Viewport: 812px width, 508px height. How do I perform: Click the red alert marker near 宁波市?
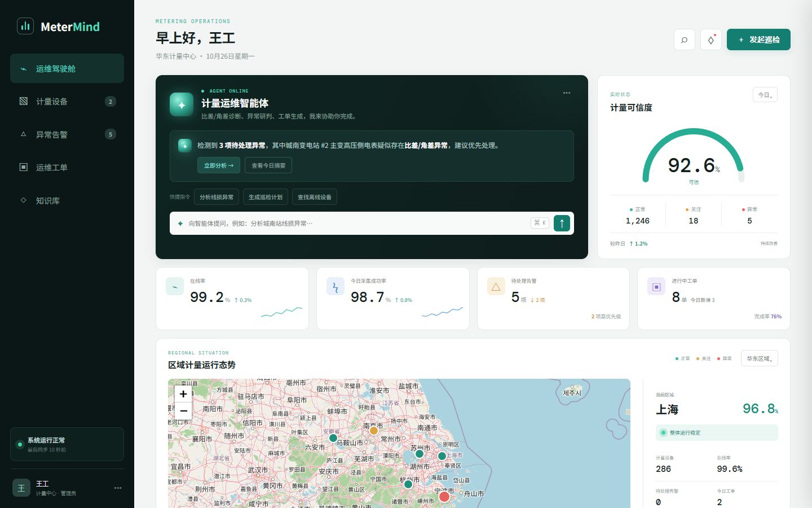[x=444, y=497]
